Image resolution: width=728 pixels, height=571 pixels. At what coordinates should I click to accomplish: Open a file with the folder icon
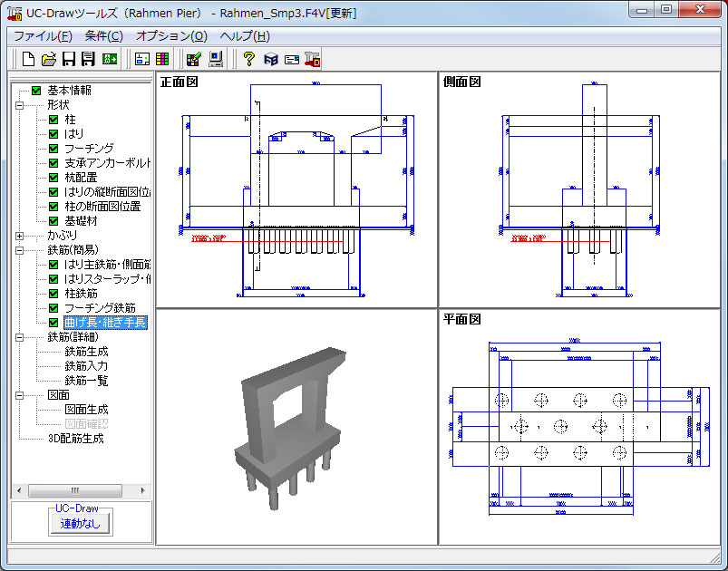tap(49, 60)
